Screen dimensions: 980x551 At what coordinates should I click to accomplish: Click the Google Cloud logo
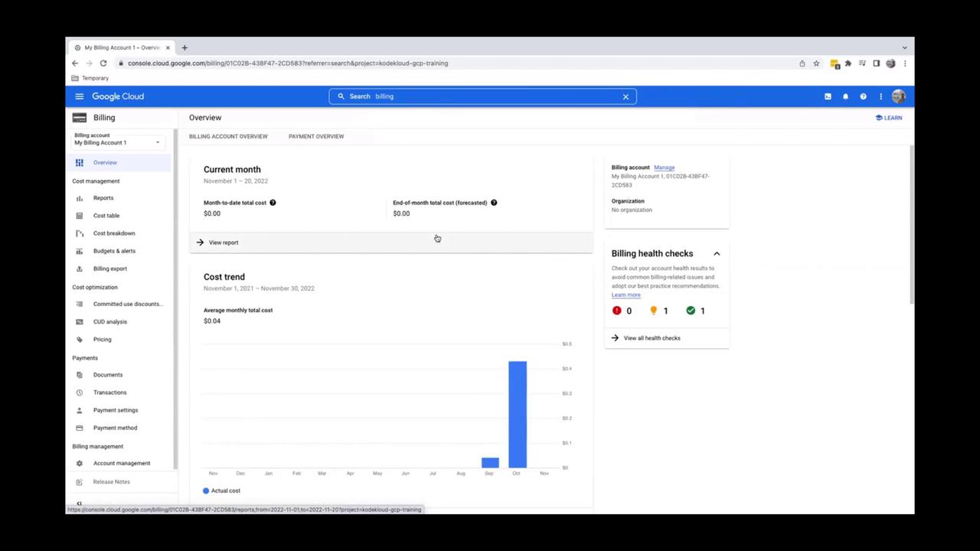[118, 96]
